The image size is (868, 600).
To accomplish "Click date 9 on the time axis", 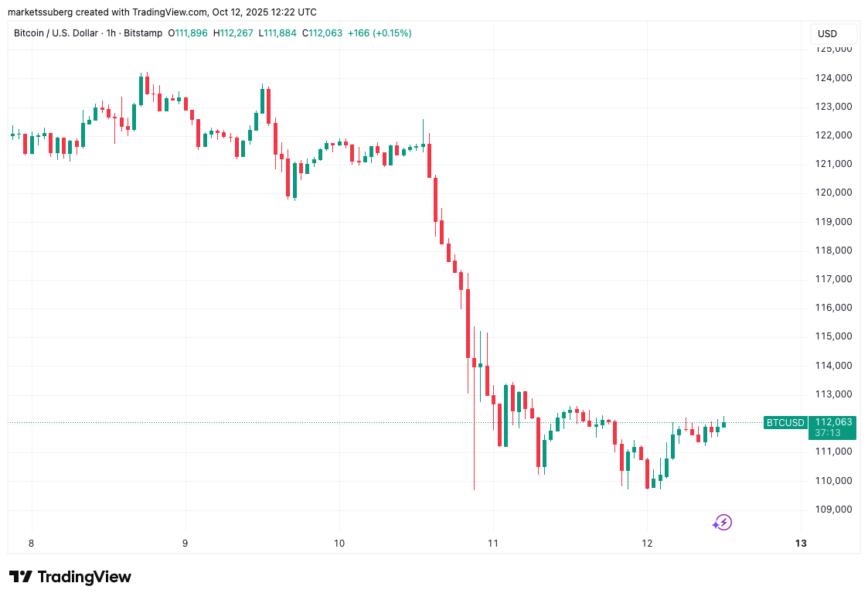I will (x=185, y=543).
